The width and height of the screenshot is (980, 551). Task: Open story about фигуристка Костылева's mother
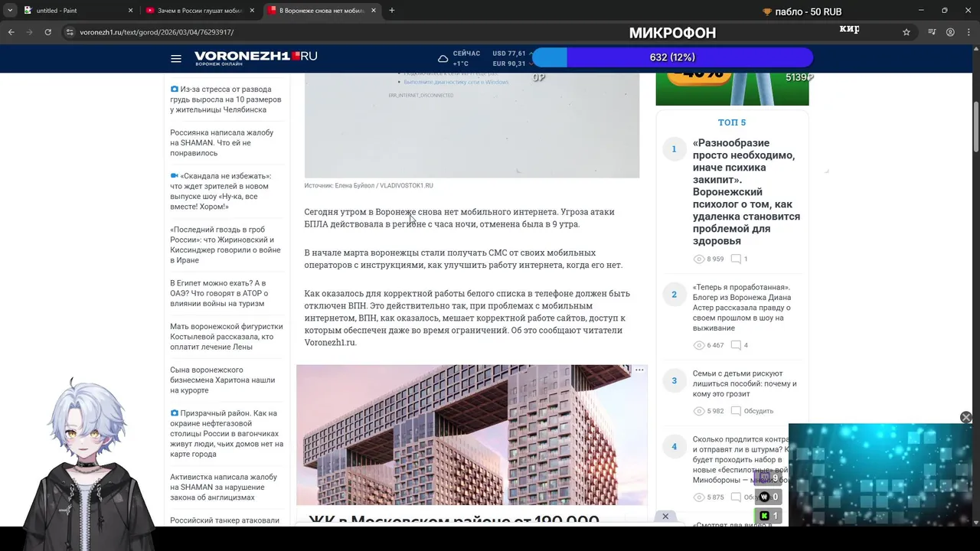click(226, 337)
